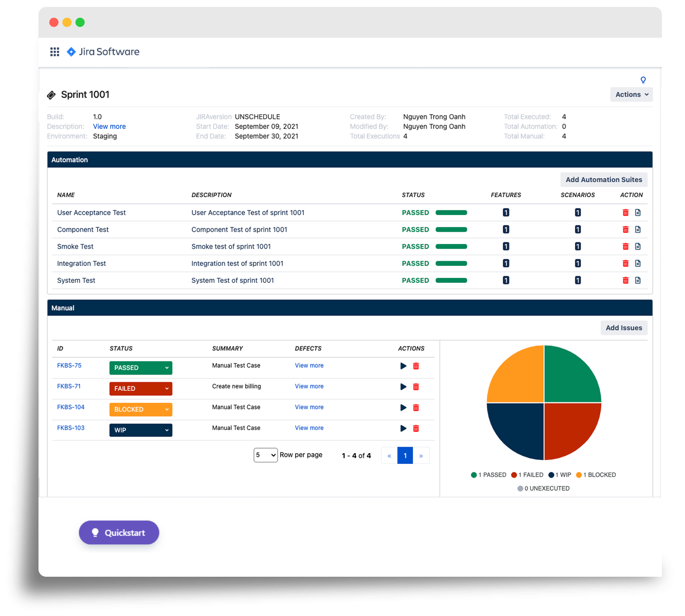Expand the Actions dropdown menu
The height and width of the screenshot is (616, 685).
(631, 95)
